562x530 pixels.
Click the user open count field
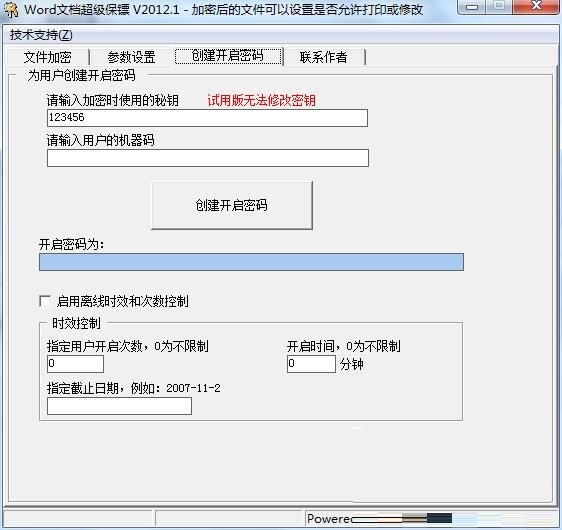[75, 364]
